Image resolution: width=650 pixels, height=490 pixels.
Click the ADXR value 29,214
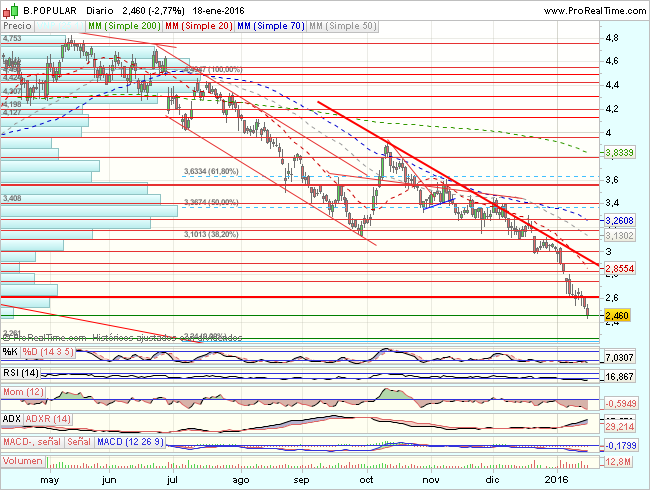[619, 427]
